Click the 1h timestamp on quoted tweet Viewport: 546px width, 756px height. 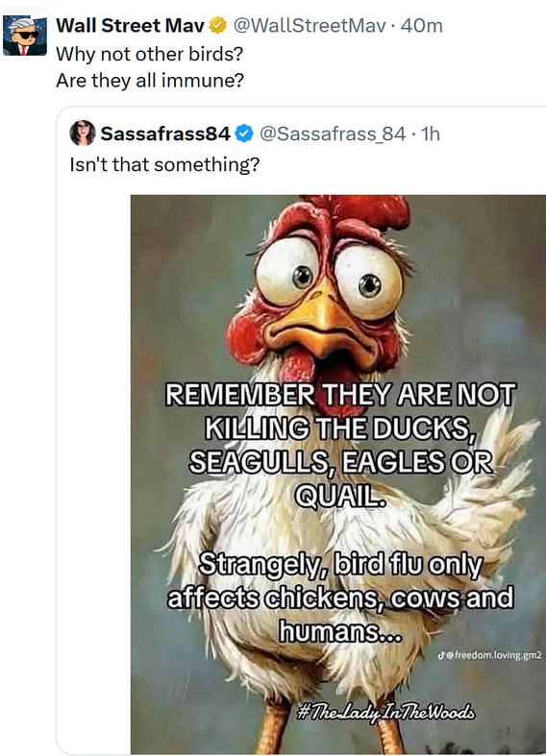point(431,134)
